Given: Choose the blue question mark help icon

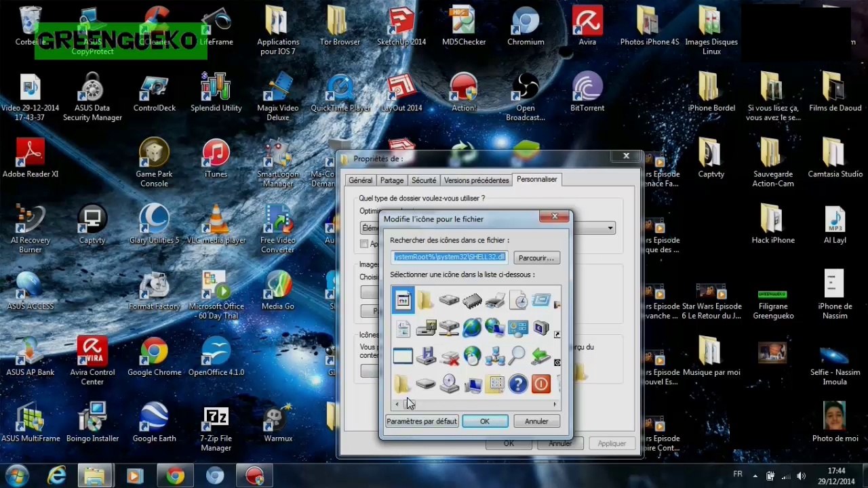Looking at the screenshot, I should point(518,384).
